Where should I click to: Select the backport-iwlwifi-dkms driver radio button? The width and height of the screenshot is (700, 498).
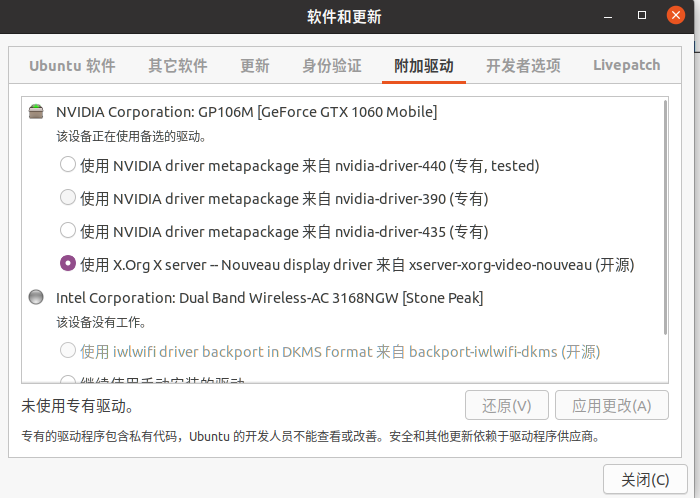point(68,350)
